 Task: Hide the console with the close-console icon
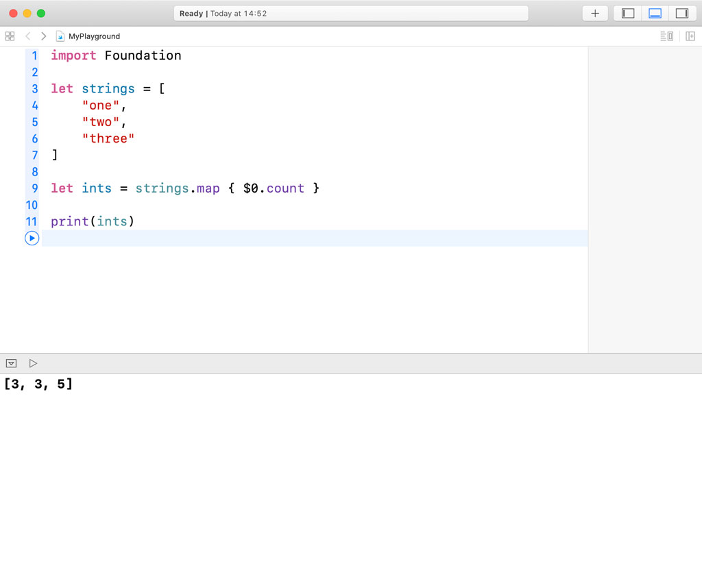[x=11, y=363]
